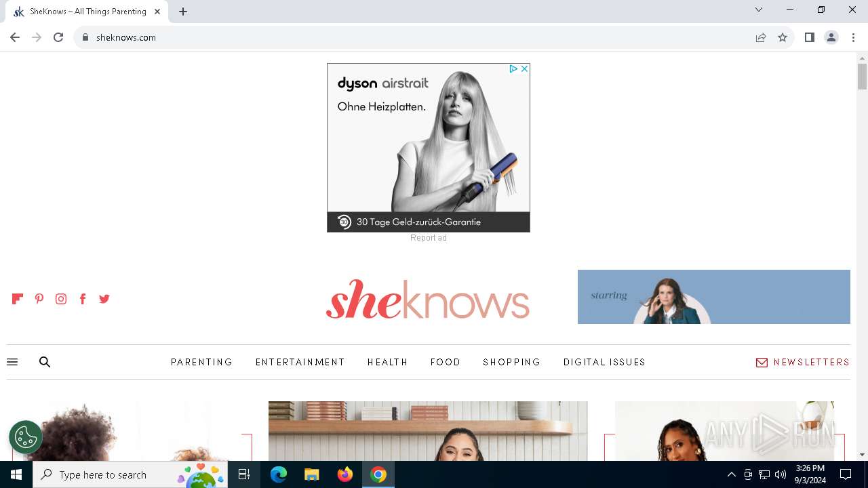Close the SheKnows tab

point(157,12)
